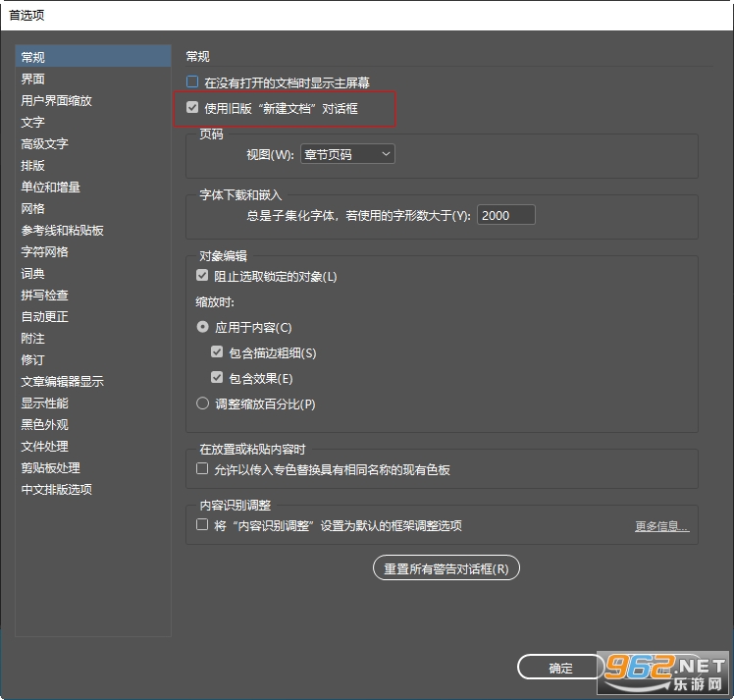The height and width of the screenshot is (700, 734).
Task: Click 重置所有警告对话框 button
Action: pos(446,568)
